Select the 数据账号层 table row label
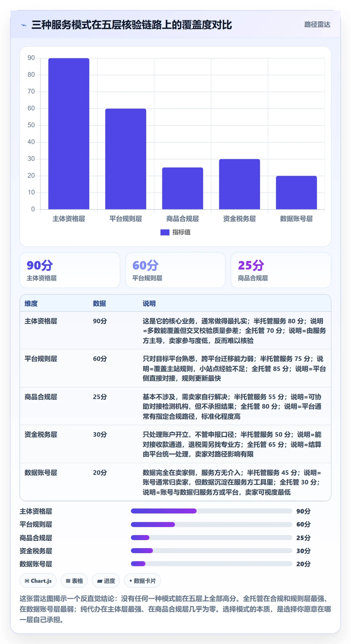The width and height of the screenshot is (351, 644). point(41,473)
